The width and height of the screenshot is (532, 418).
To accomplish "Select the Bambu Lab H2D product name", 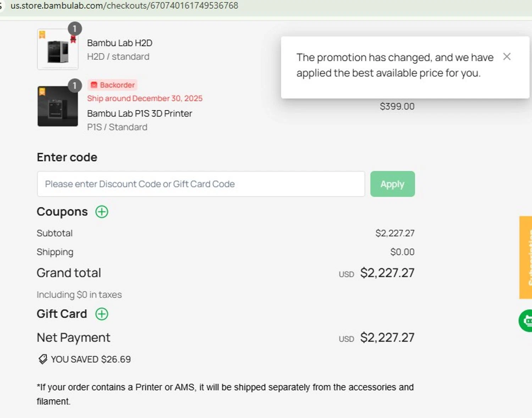I will [120, 43].
